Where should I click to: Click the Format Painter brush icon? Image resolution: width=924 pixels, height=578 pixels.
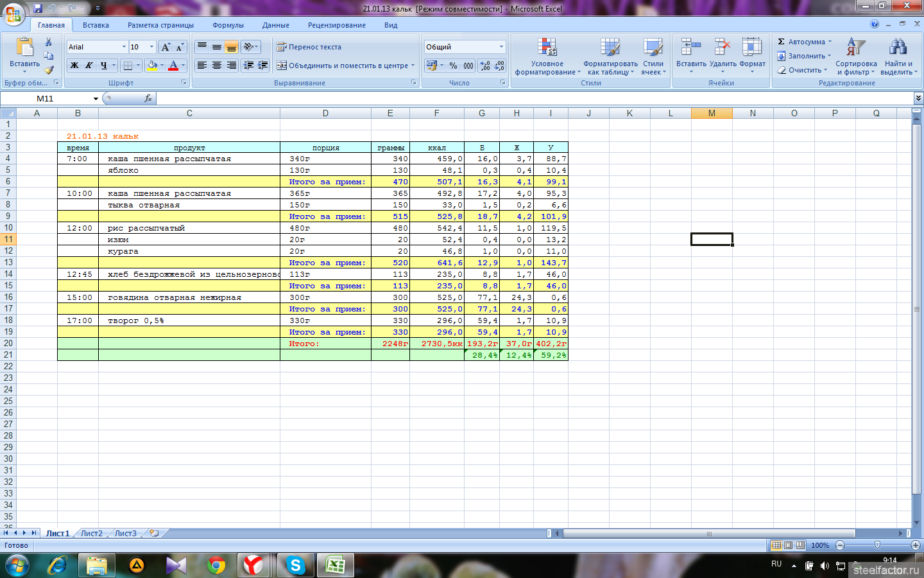[49, 69]
